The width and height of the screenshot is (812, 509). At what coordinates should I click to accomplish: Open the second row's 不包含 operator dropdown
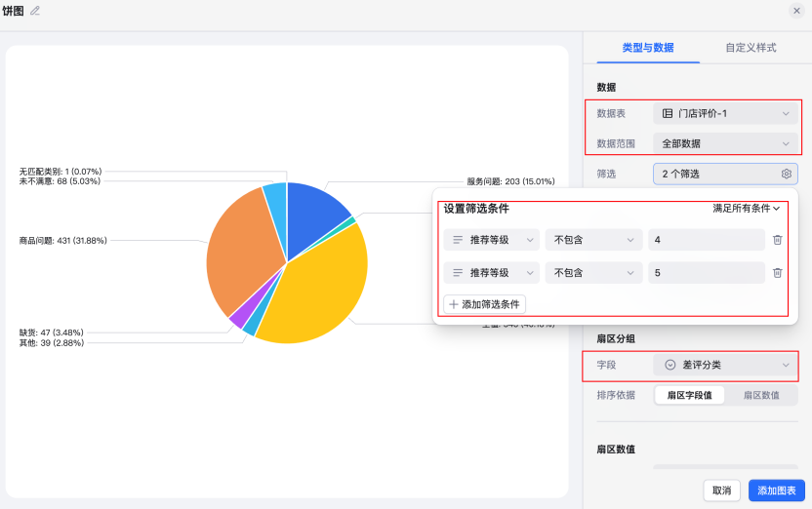coord(593,273)
